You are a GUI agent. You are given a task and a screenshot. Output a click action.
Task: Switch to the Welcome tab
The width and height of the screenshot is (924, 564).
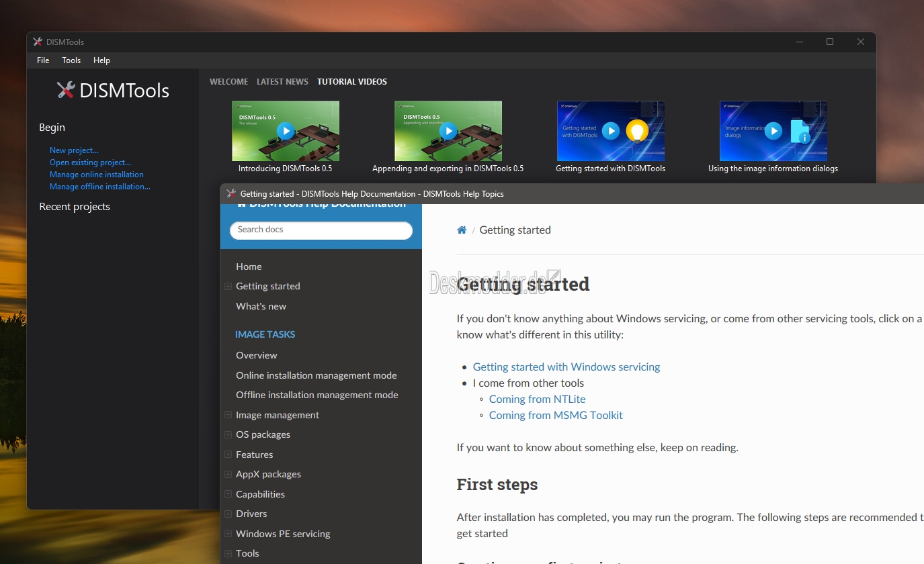pos(228,82)
